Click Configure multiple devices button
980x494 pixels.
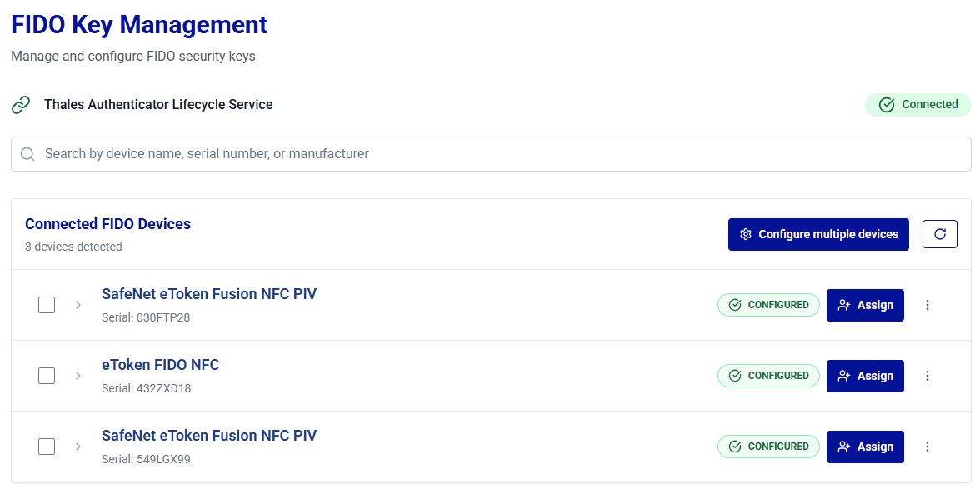817,234
